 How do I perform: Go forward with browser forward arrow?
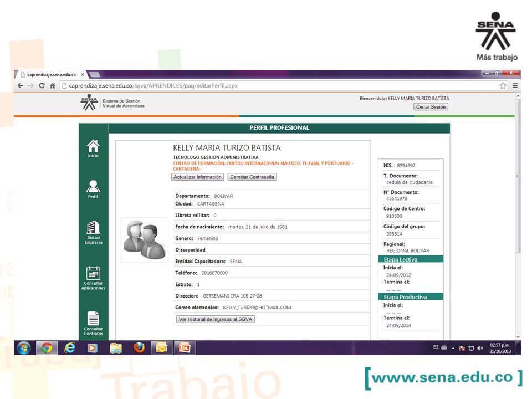(31, 85)
